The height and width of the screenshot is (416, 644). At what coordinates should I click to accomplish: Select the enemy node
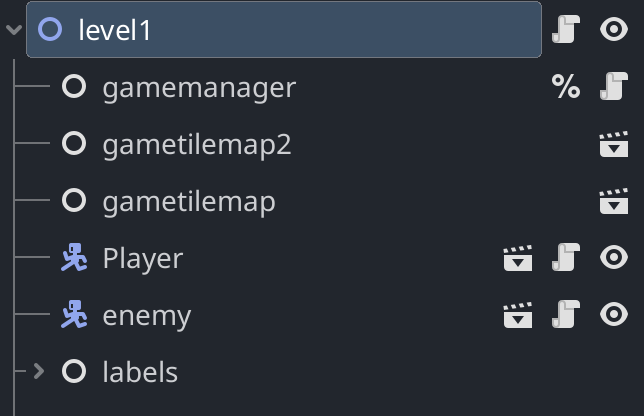coord(147,316)
